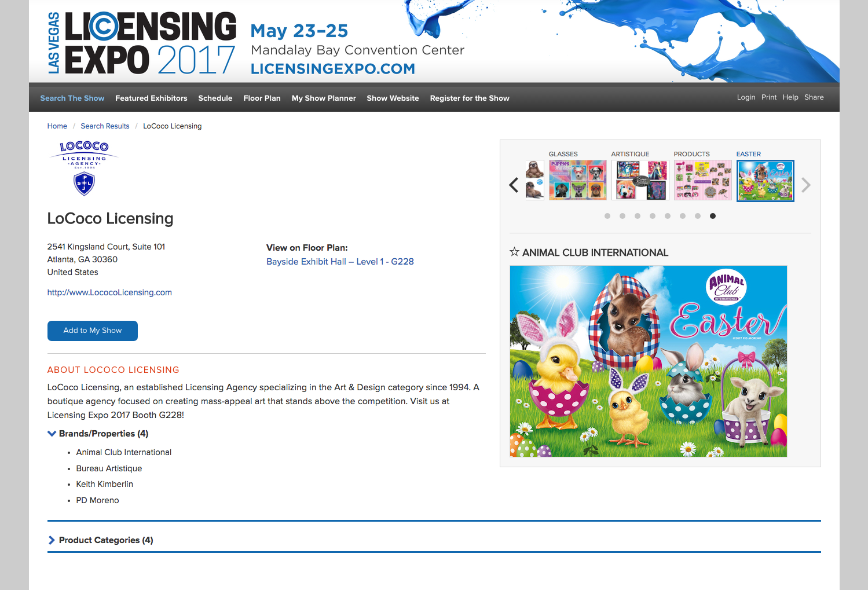Viewport: 868px width, 590px height.
Task: Click the address line 2541 Kingsland Court
Action: click(107, 247)
